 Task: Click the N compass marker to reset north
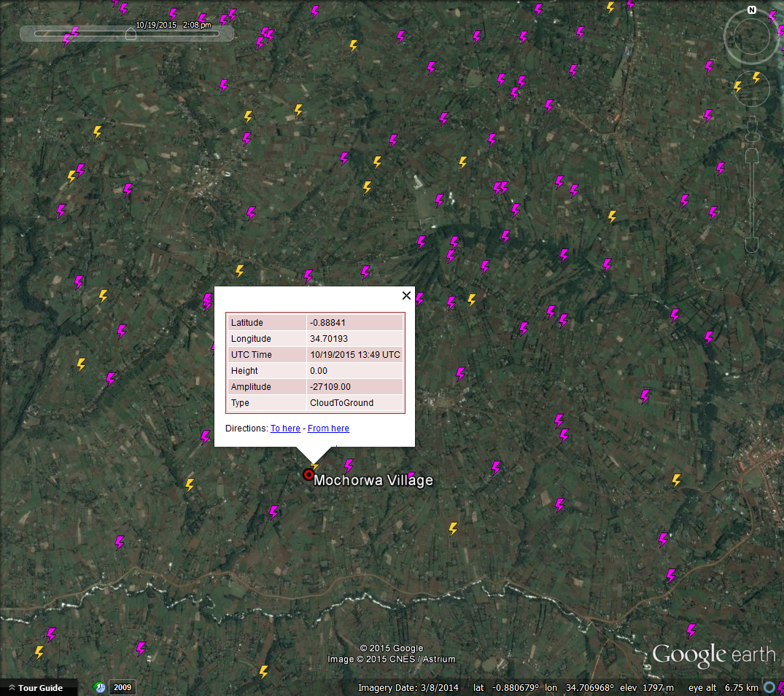[751, 10]
